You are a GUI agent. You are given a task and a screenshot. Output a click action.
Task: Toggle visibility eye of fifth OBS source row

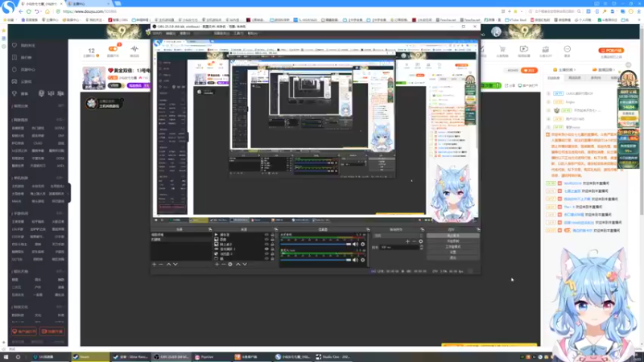(x=266, y=254)
